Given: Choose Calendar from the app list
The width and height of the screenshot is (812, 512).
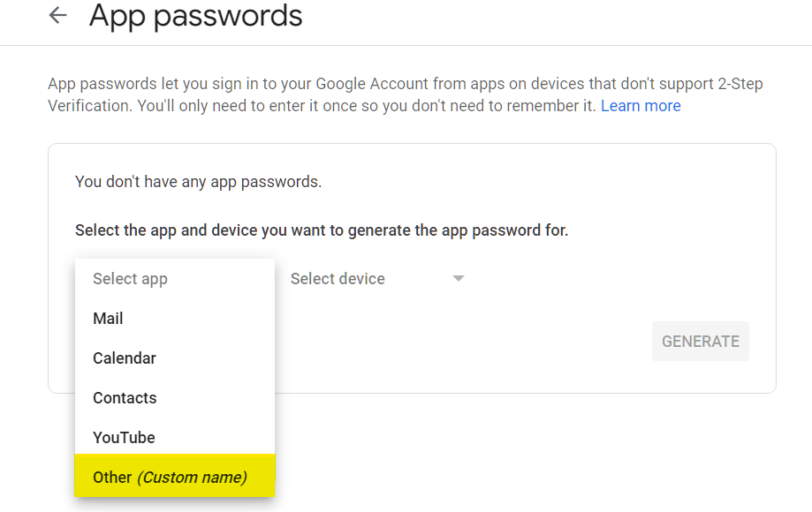Looking at the screenshot, I should coord(175,358).
